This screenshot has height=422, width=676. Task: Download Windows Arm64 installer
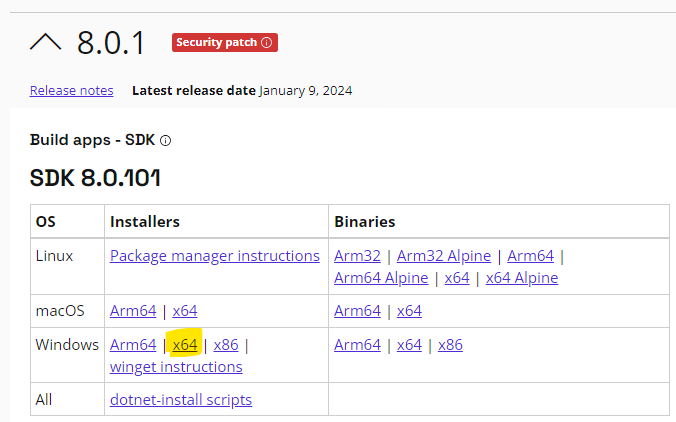coord(133,345)
